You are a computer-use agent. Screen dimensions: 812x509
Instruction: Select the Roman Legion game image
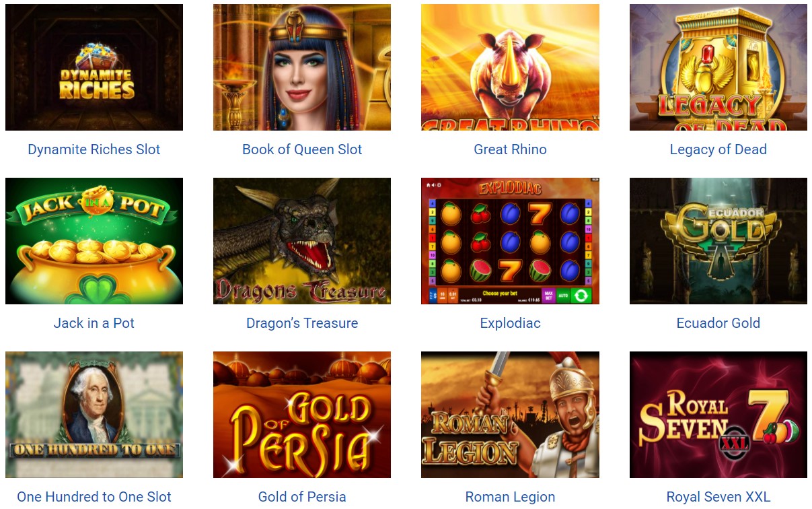pos(510,415)
